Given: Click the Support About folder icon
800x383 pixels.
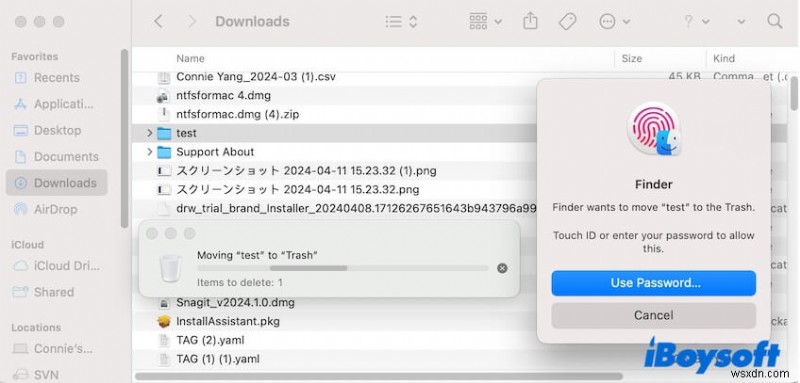Looking at the screenshot, I should 164,152.
